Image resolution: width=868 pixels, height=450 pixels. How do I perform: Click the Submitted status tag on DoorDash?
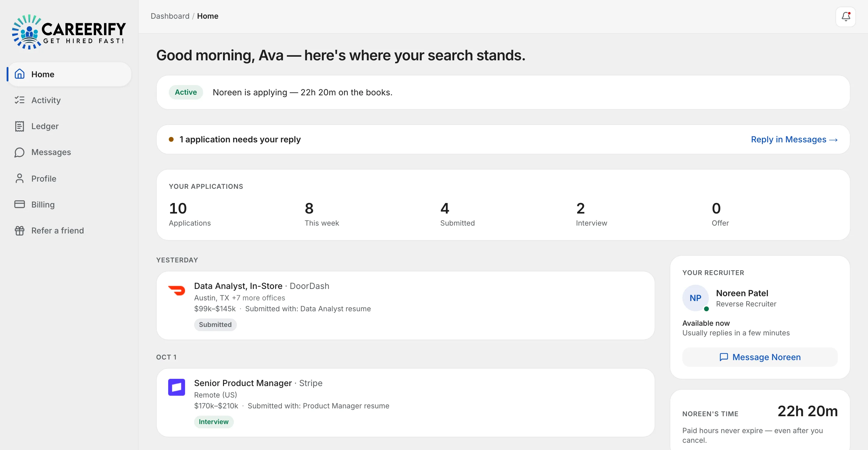click(x=215, y=324)
